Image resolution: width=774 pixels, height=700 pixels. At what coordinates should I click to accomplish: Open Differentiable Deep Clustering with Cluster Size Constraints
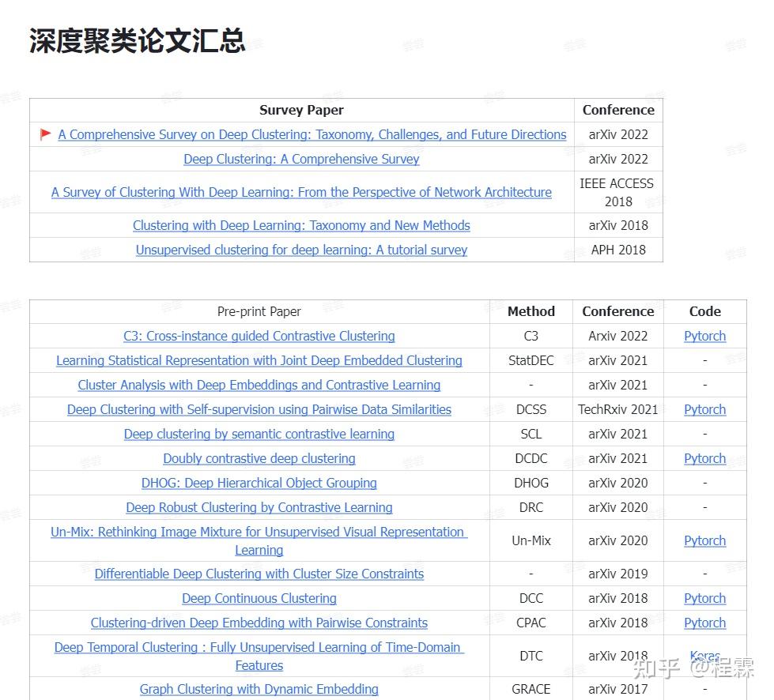pos(259,574)
